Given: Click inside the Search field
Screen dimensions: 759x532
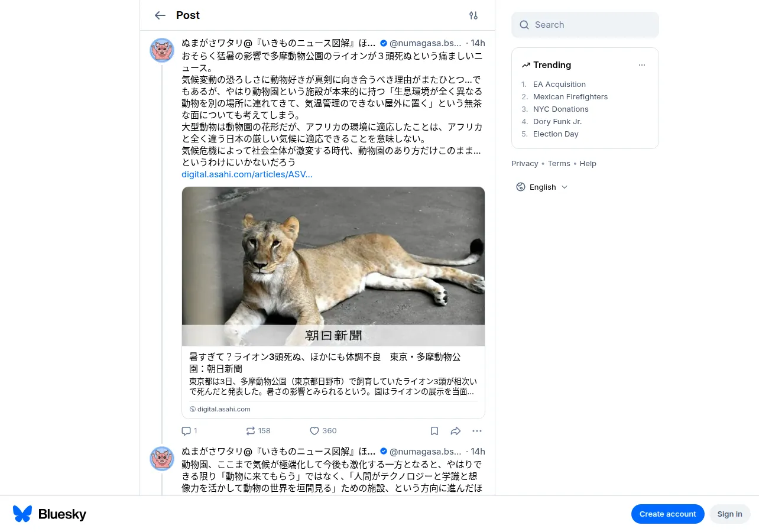Looking at the screenshot, I should pyautogui.click(x=585, y=25).
